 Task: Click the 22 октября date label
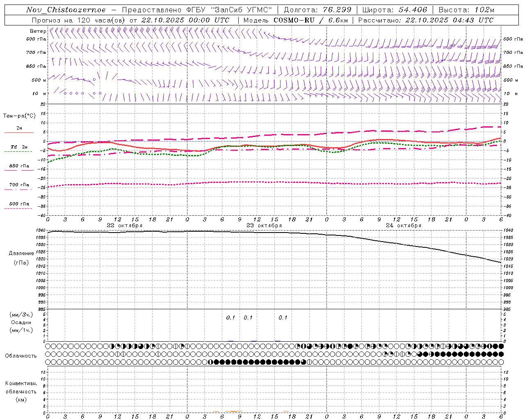125,226
